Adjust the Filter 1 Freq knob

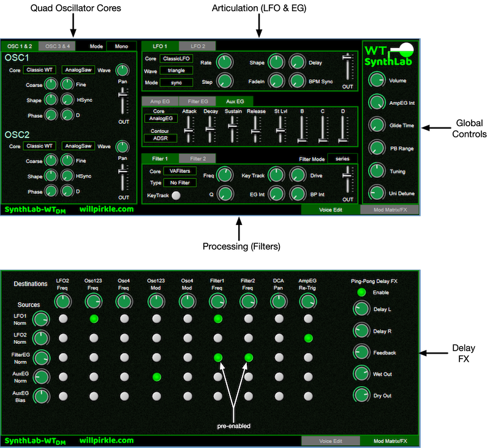coord(225,175)
